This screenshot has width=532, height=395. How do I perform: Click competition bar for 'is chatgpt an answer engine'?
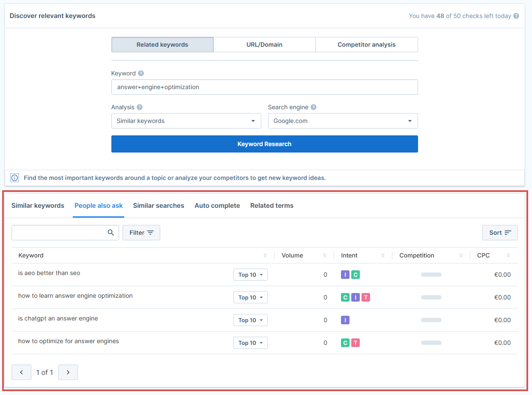tap(431, 320)
